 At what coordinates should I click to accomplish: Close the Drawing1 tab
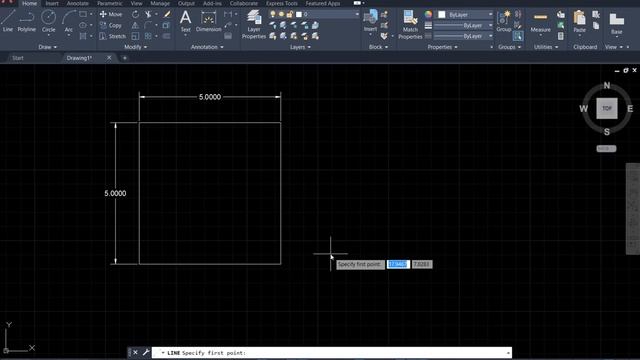(109, 58)
